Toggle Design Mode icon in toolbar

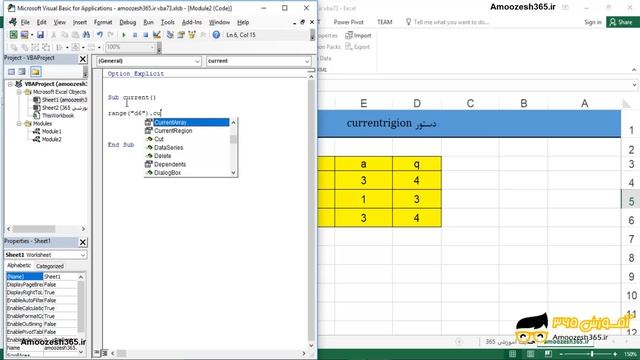click(x=157, y=35)
